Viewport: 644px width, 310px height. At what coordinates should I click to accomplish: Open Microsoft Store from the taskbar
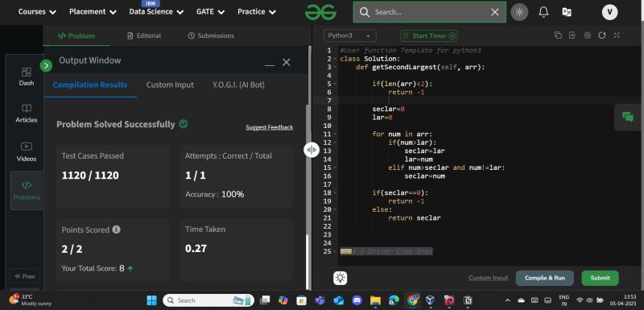[x=301, y=300]
